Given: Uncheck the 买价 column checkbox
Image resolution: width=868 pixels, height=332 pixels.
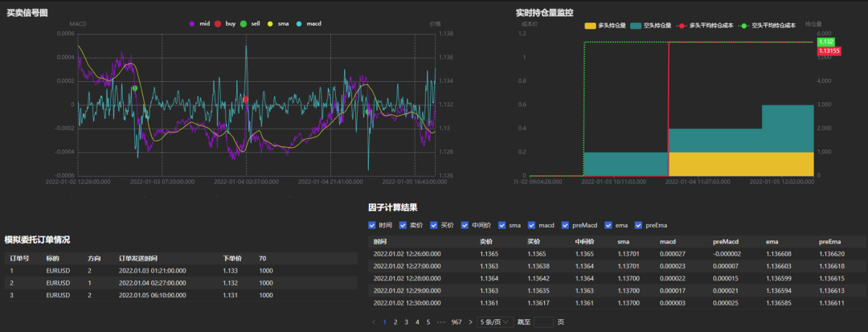Looking at the screenshot, I should pyautogui.click(x=433, y=225).
